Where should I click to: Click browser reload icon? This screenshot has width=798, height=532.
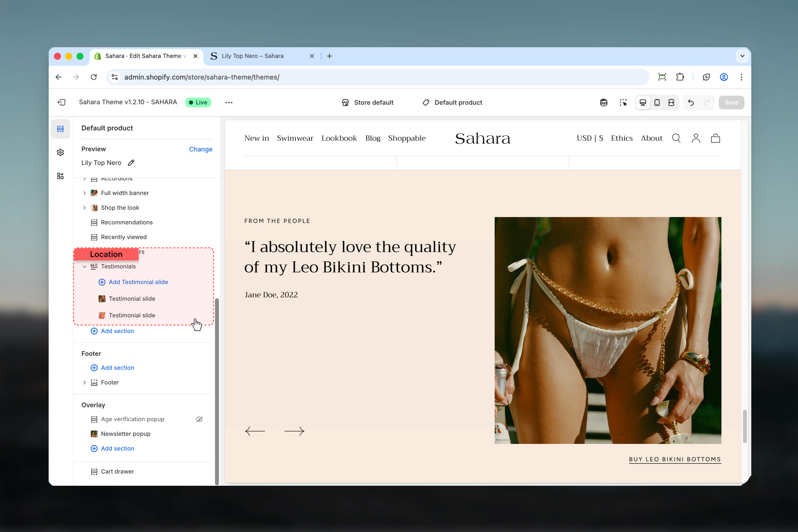tap(94, 77)
